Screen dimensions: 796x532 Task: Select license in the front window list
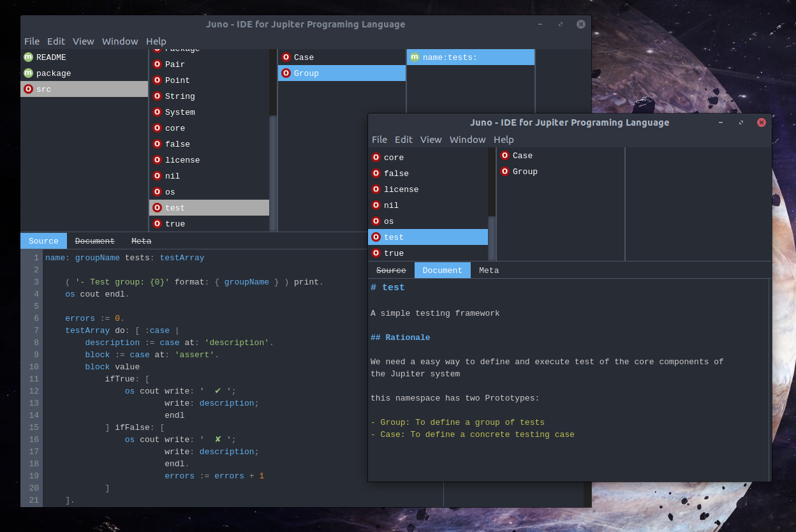[428, 189]
